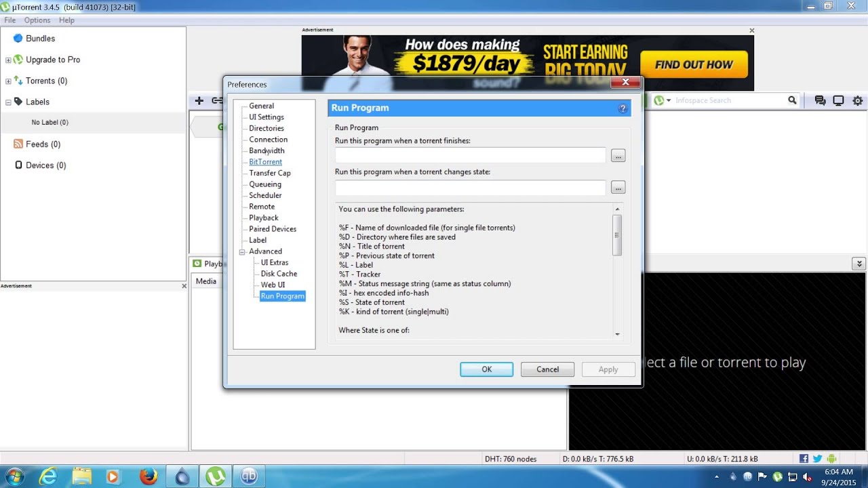Click the Facebook icon in the status bar
The image size is (868, 488).
tap(804, 459)
